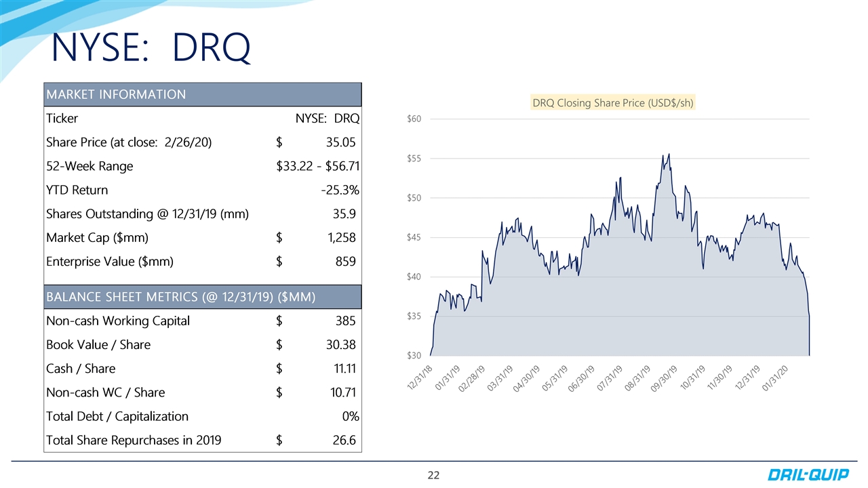868x488 pixels.
Task: Click the share price value "35.05"
Action: pyautogui.click(x=340, y=142)
